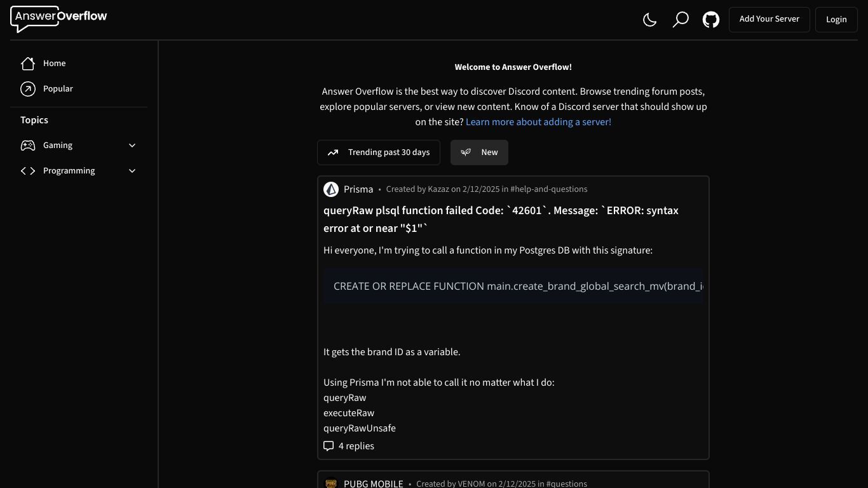Click the trending arrow icon
This screenshot has height=488, width=868.
(x=333, y=152)
